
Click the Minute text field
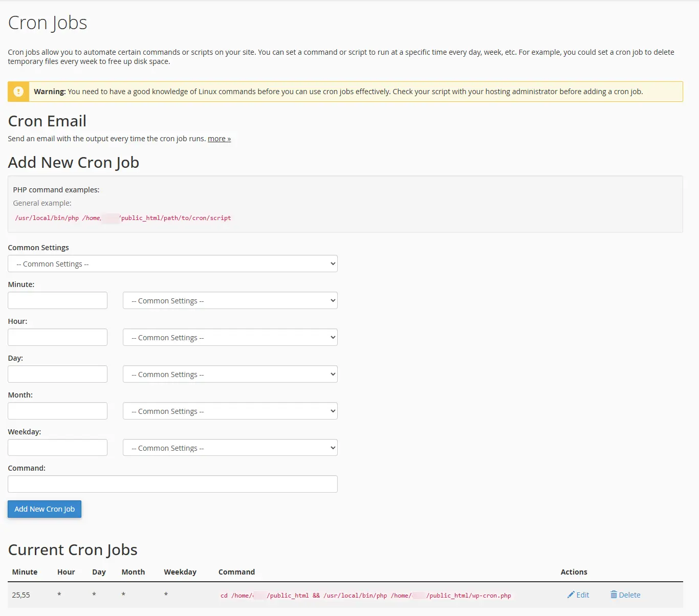tap(57, 301)
